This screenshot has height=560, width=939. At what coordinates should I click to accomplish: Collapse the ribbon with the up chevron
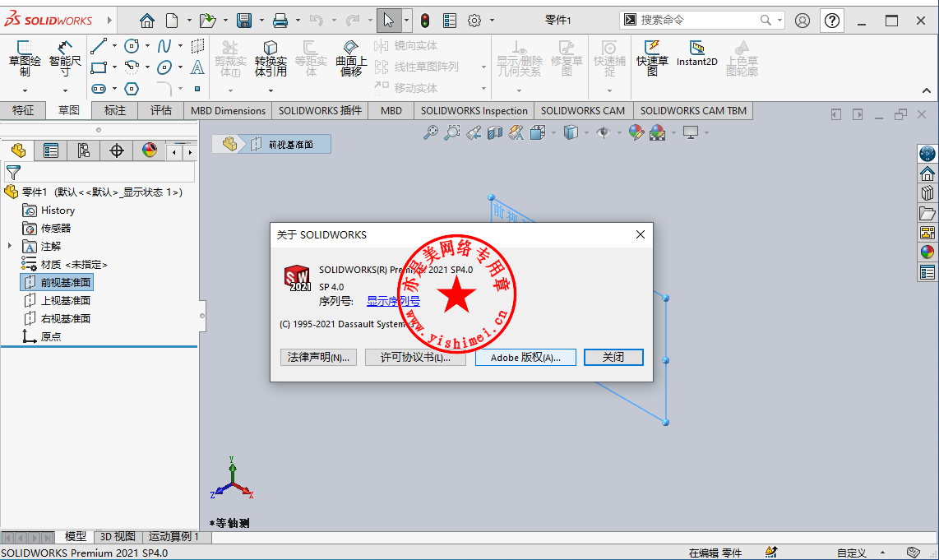click(927, 91)
